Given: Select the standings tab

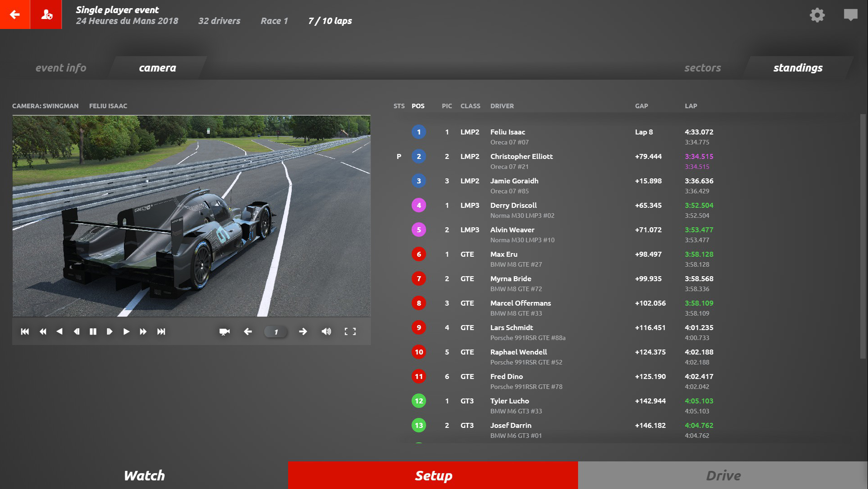Looking at the screenshot, I should 798,68.
